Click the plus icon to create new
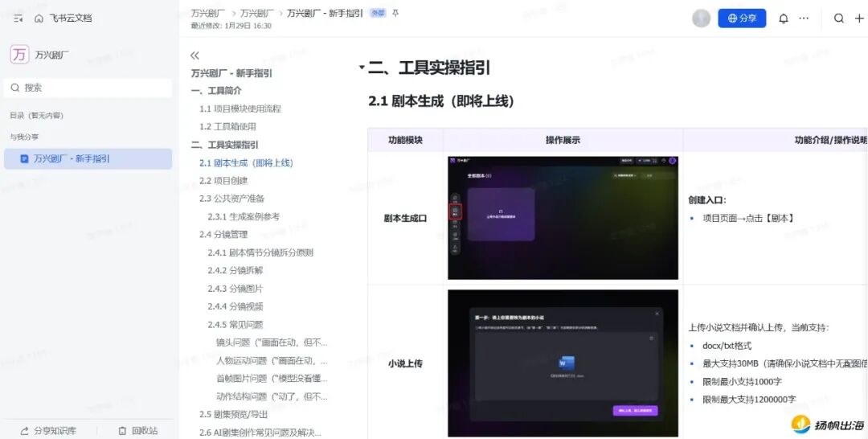Image resolution: width=868 pixels, height=439 pixels. click(859, 18)
